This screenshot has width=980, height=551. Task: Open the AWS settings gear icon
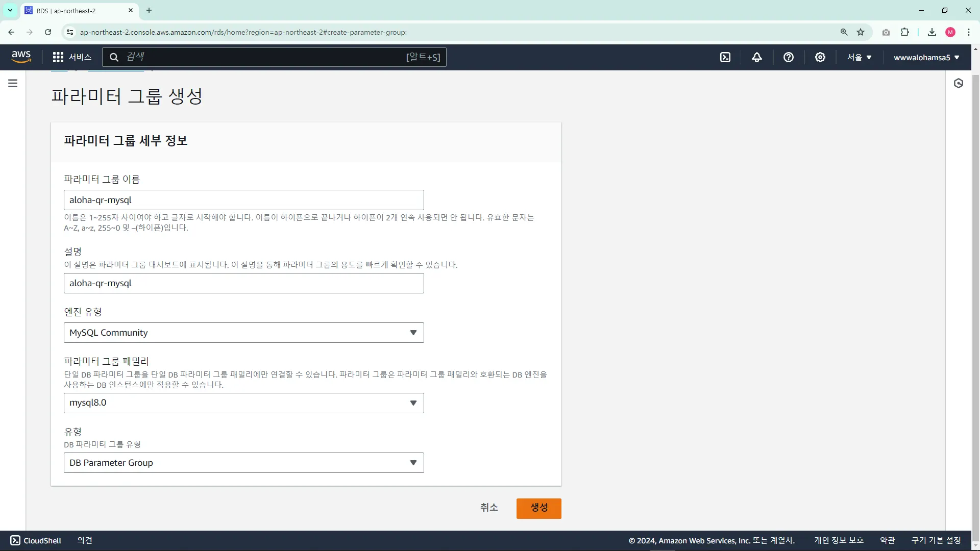tap(820, 57)
